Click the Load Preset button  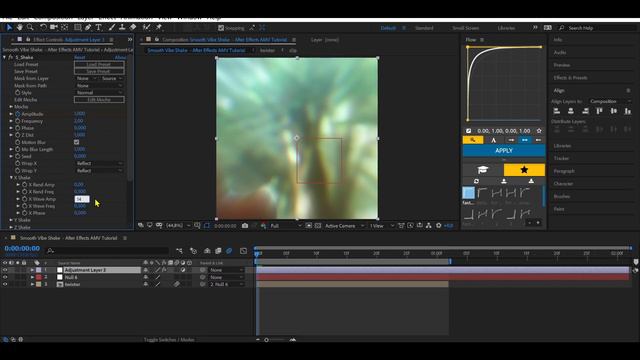point(99,64)
